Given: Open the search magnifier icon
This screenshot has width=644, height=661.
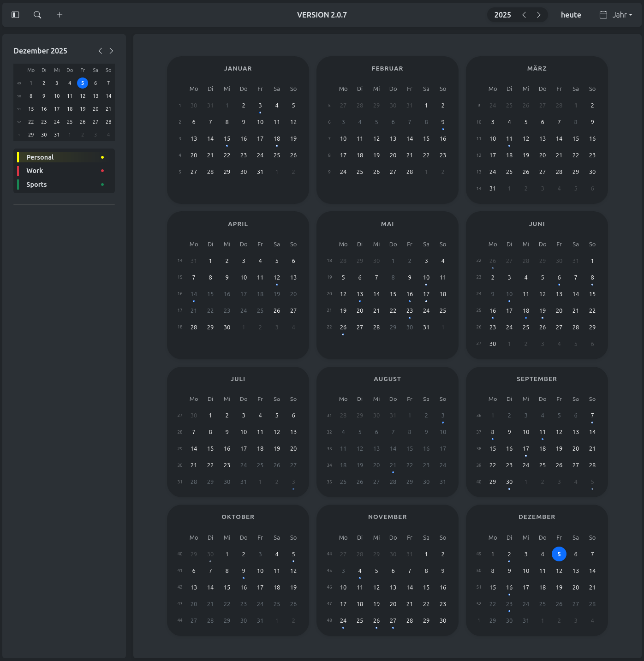Looking at the screenshot, I should point(37,15).
